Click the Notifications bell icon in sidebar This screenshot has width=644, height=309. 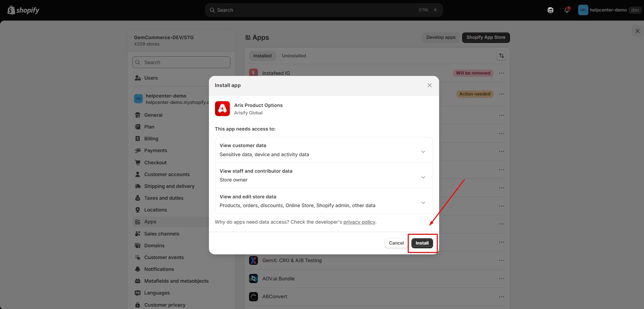click(138, 269)
